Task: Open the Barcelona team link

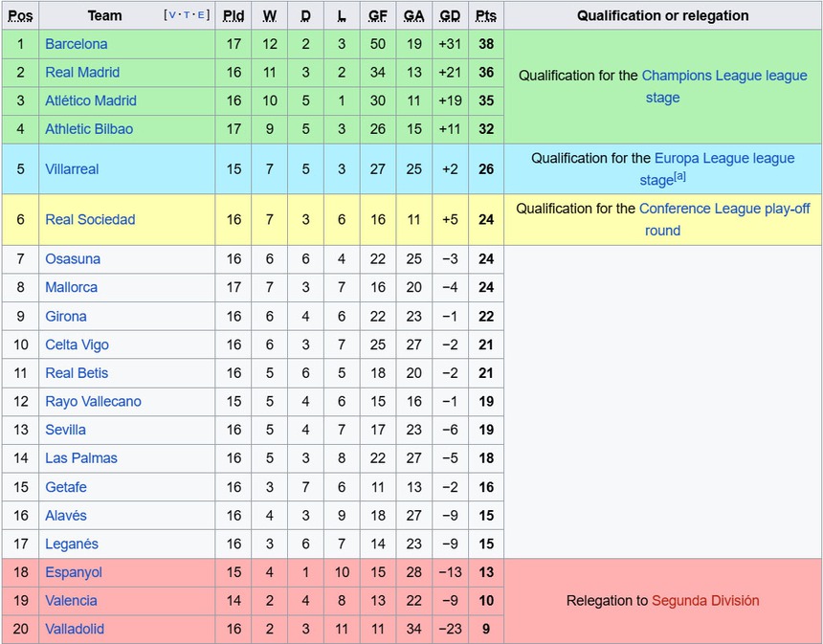Action: [x=77, y=44]
